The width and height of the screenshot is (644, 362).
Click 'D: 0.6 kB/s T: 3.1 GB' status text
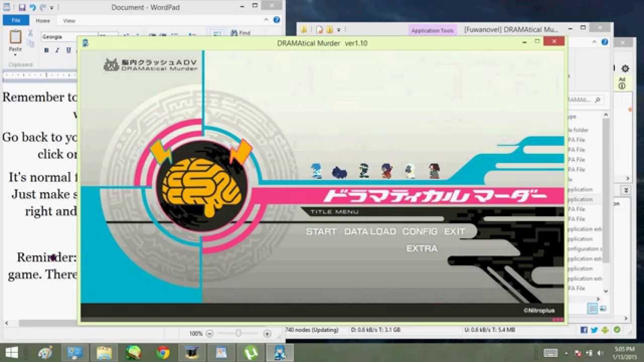(375, 330)
